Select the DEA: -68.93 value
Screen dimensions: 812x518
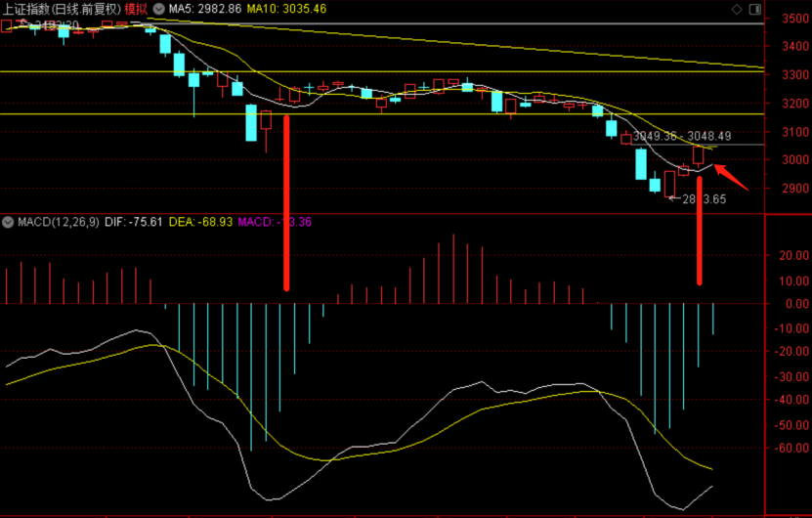tap(201, 222)
